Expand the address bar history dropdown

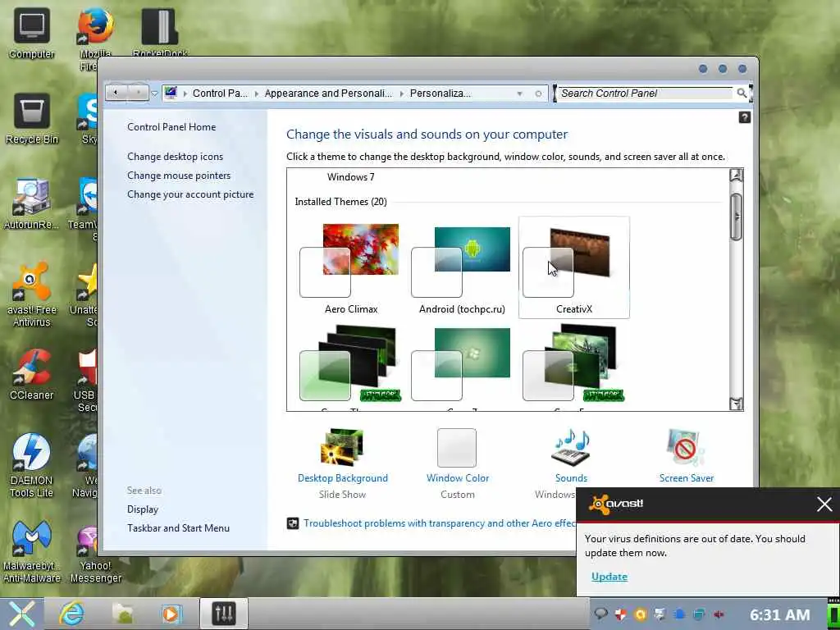(519, 94)
